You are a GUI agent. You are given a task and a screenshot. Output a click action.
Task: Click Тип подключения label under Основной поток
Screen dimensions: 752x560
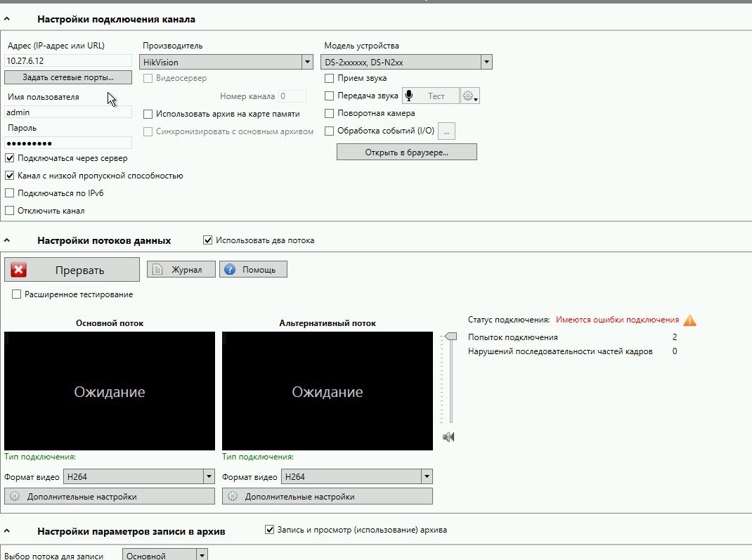[40, 457]
